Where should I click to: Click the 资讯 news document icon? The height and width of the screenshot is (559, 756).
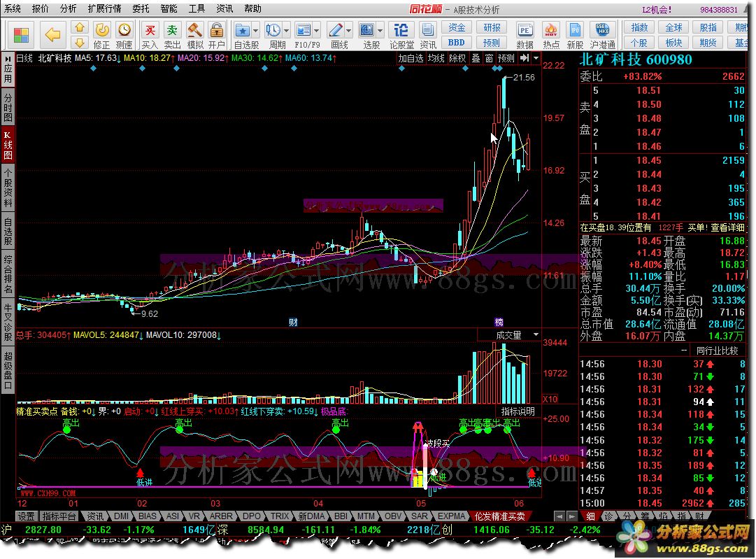(x=428, y=30)
